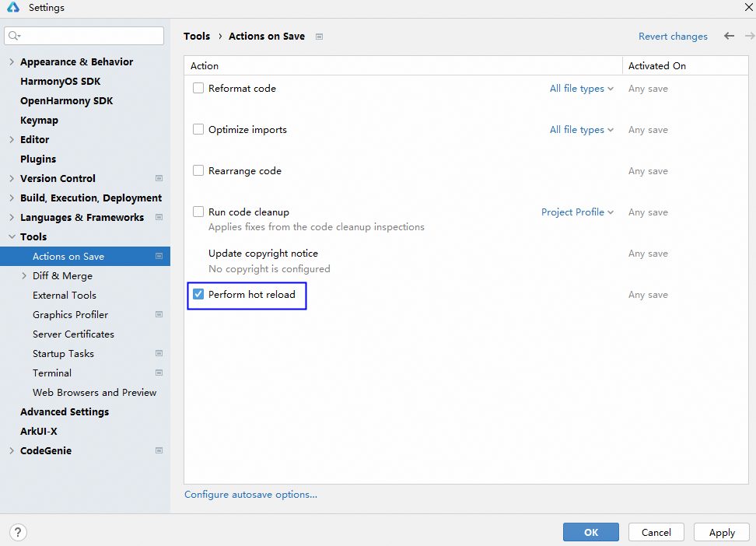Screen dimensions: 756x546
Task: Open All file types dropdown for Reformat code
Action: (581, 89)
